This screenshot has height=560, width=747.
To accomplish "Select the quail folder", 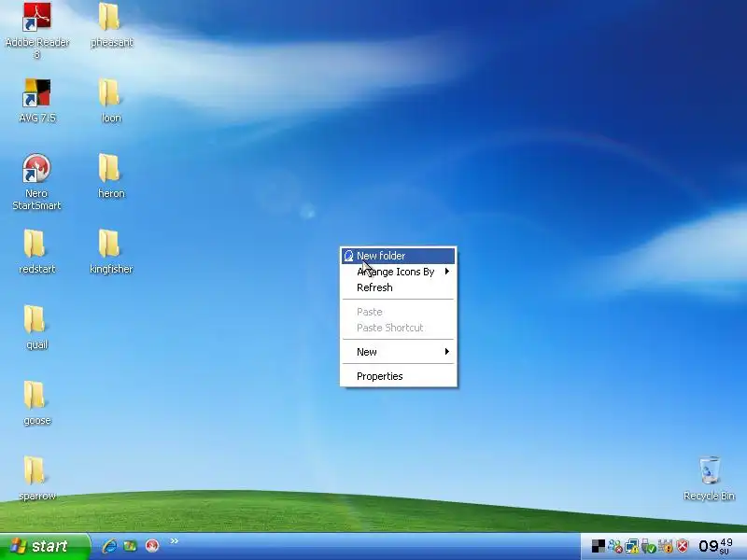I will point(36,328).
